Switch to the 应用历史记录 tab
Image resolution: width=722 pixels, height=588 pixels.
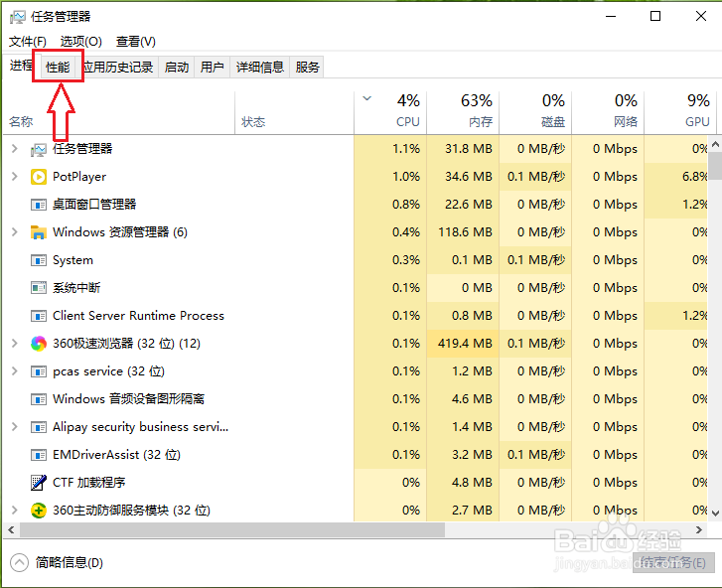(x=118, y=68)
